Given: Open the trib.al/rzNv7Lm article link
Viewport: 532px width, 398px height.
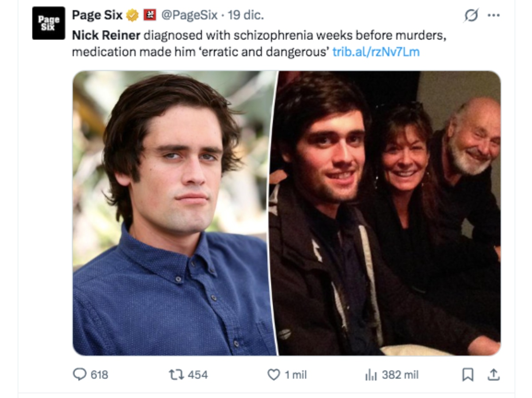Looking at the screenshot, I should [376, 52].
